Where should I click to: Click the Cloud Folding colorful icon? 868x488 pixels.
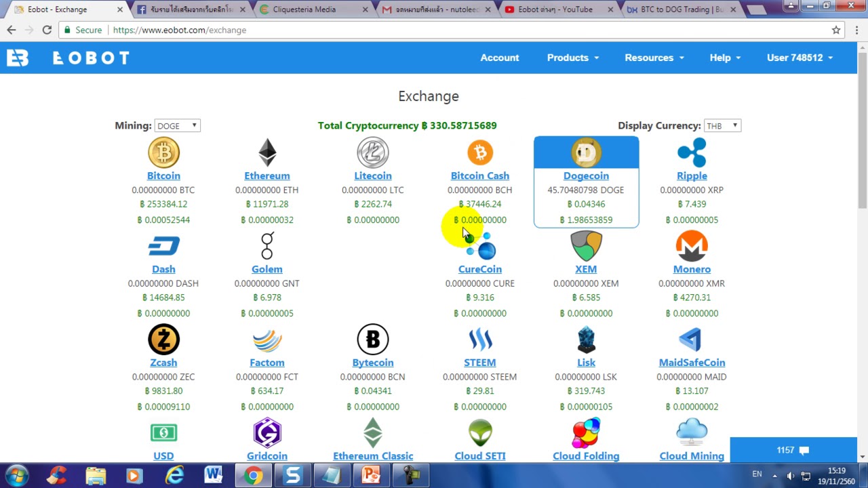(x=586, y=433)
